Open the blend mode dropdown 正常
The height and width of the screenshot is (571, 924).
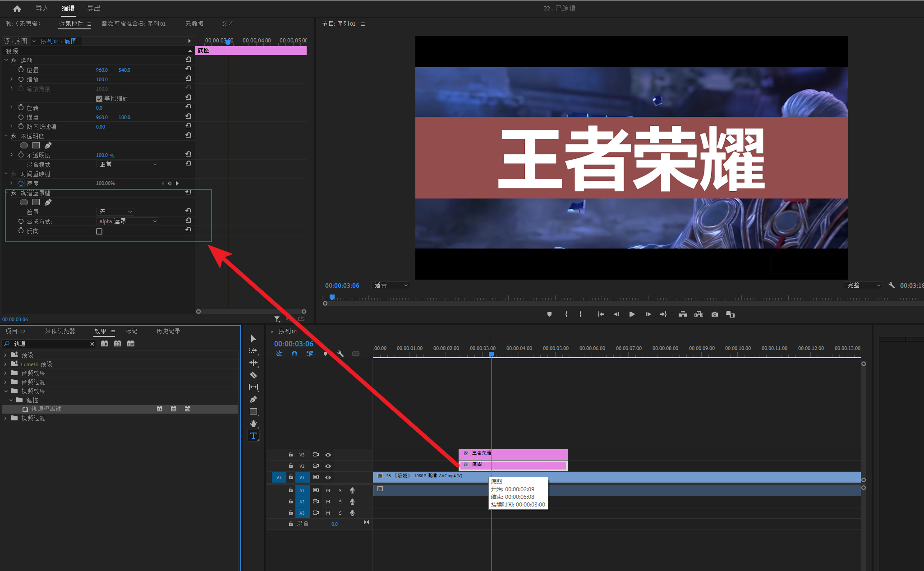point(128,164)
